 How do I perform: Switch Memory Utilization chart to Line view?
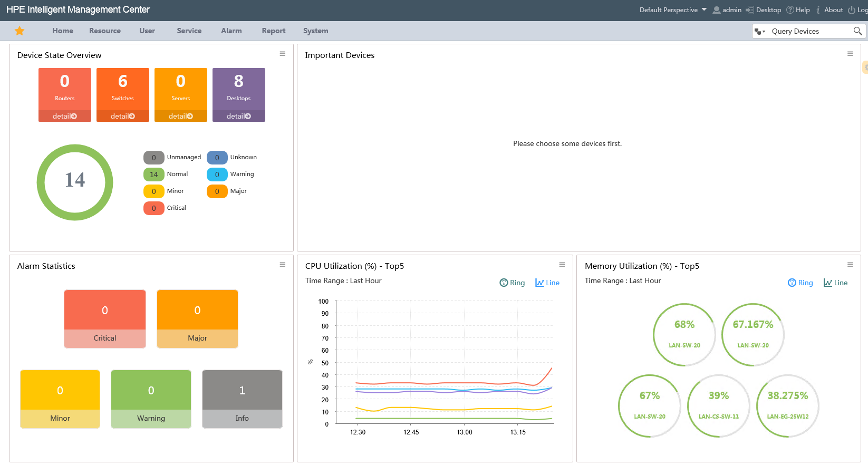click(835, 283)
